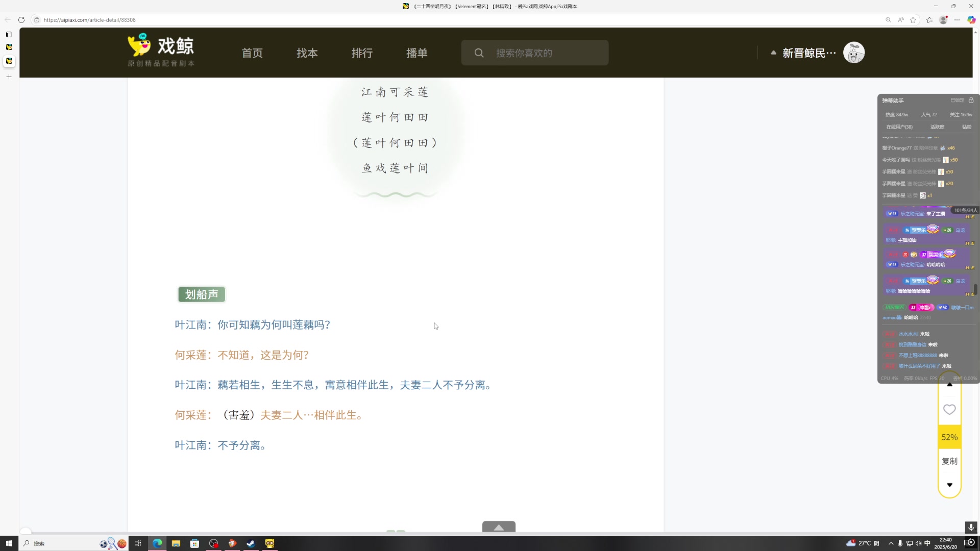The image size is (980, 551).
Task: Open the tab actions icon in sidebar
Action: pos(9,35)
